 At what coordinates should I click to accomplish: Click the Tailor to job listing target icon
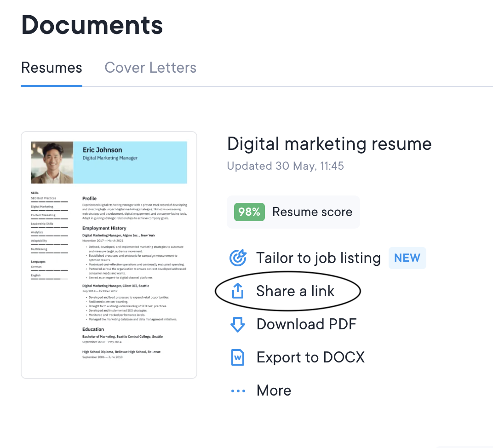click(238, 258)
